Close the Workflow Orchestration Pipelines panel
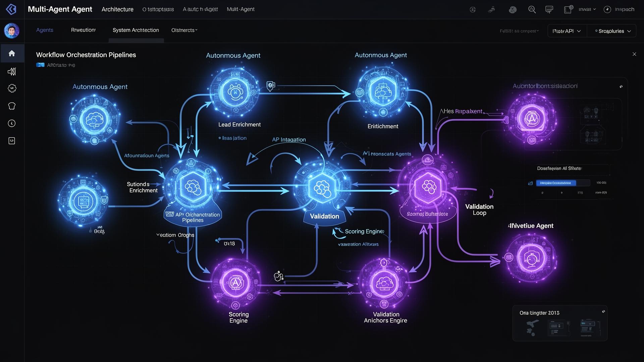This screenshot has width=644, height=362. click(634, 54)
